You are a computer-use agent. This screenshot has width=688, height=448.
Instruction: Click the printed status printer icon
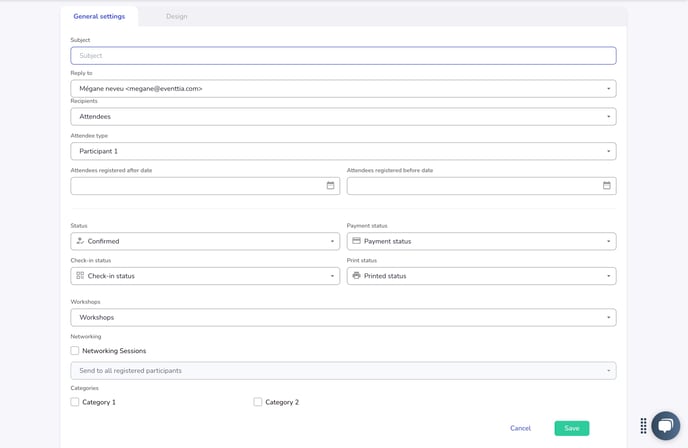tap(356, 276)
